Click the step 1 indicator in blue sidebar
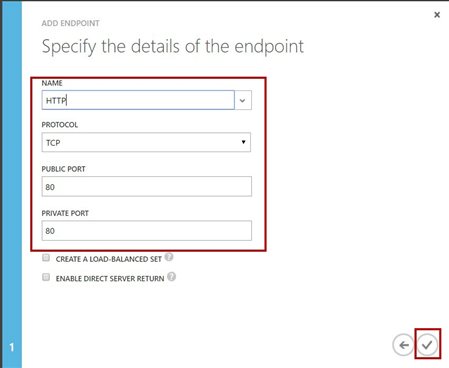The width and height of the screenshot is (449, 368). 12,347
